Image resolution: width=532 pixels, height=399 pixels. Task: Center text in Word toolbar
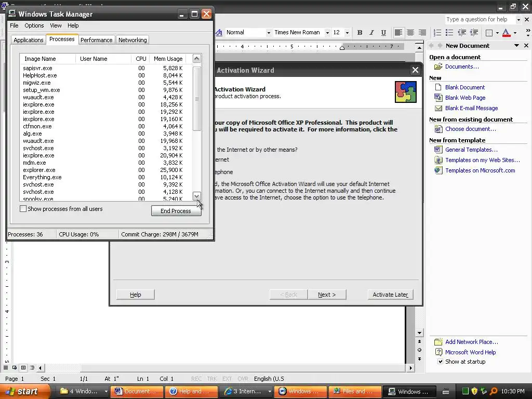point(410,33)
